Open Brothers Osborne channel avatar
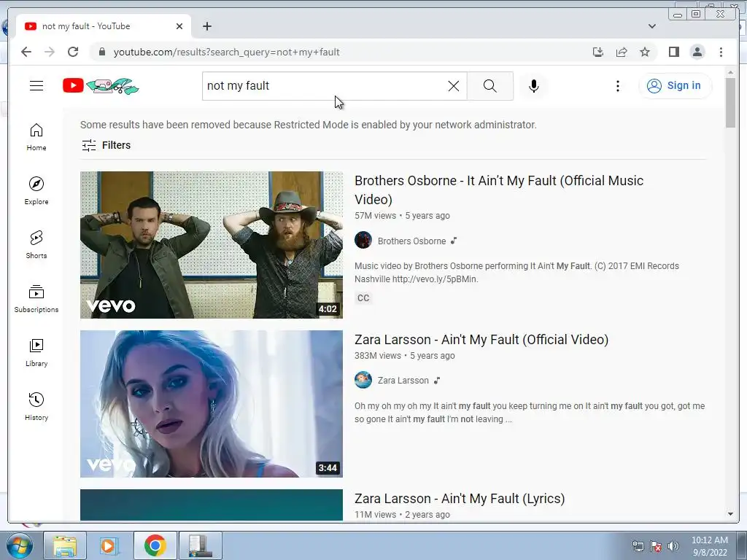Viewport: 747px width, 560px height. tap(363, 240)
